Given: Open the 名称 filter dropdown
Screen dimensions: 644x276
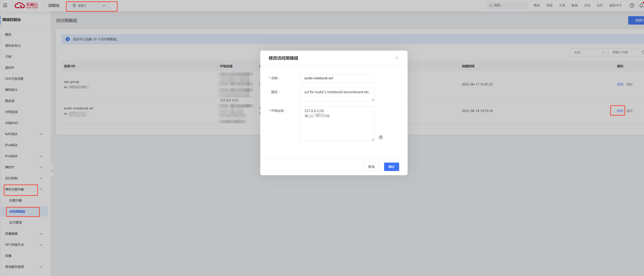Looking at the screenshot, I should point(589,52).
